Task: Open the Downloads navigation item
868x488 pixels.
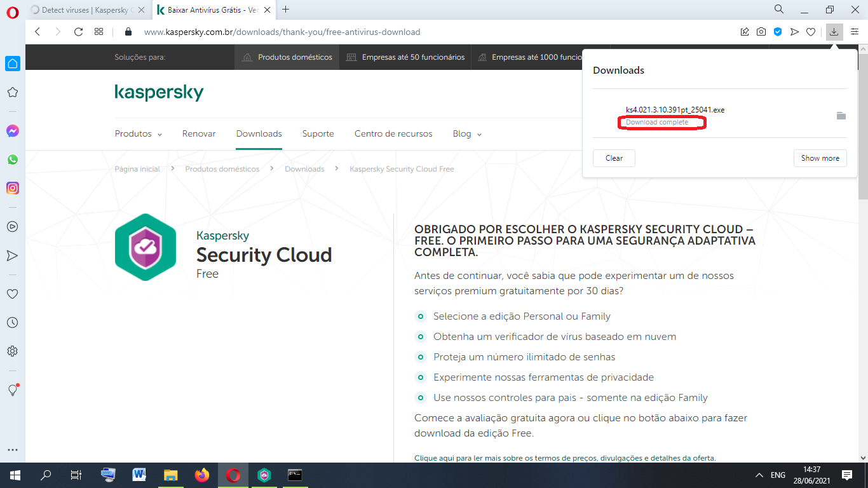Action: click(x=259, y=133)
